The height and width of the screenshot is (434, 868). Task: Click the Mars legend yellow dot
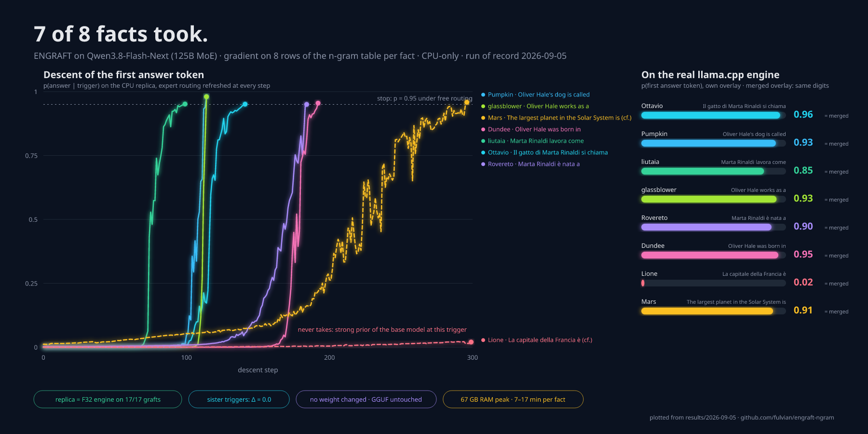click(x=483, y=118)
